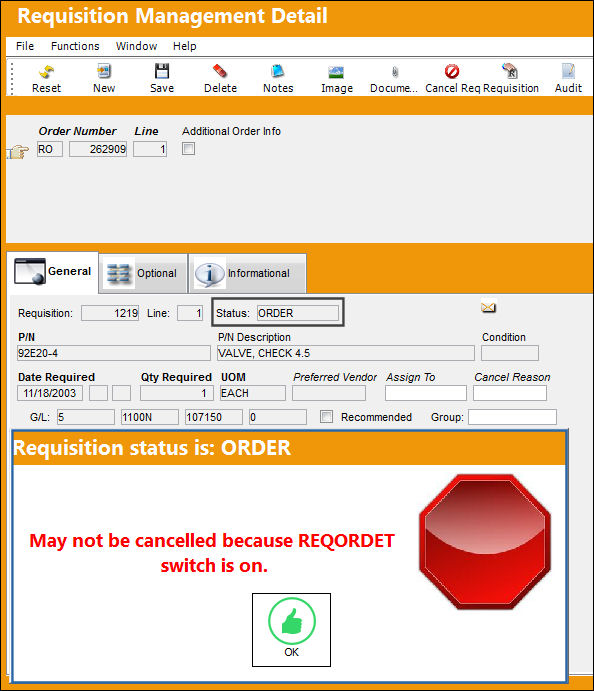Image resolution: width=594 pixels, height=691 pixels.
Task: Click the Group field
Action: coord(512,417)
